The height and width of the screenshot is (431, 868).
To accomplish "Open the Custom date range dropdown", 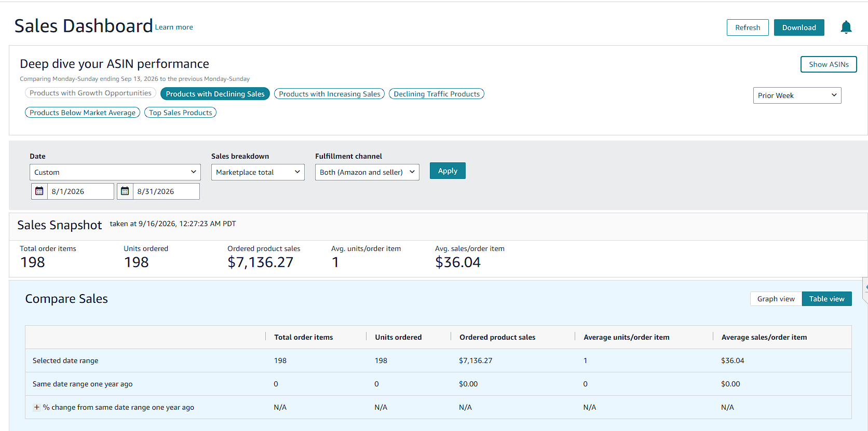I will pos(115,172).
